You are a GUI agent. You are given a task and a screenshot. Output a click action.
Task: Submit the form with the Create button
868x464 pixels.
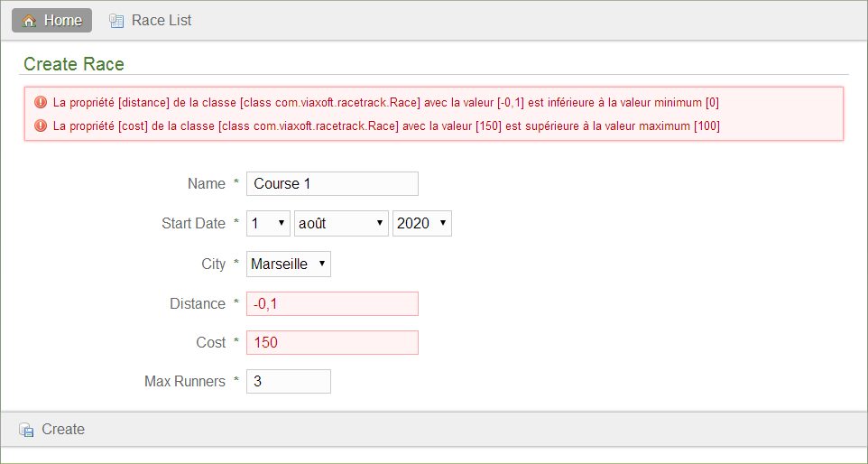[x=52, y=429]
